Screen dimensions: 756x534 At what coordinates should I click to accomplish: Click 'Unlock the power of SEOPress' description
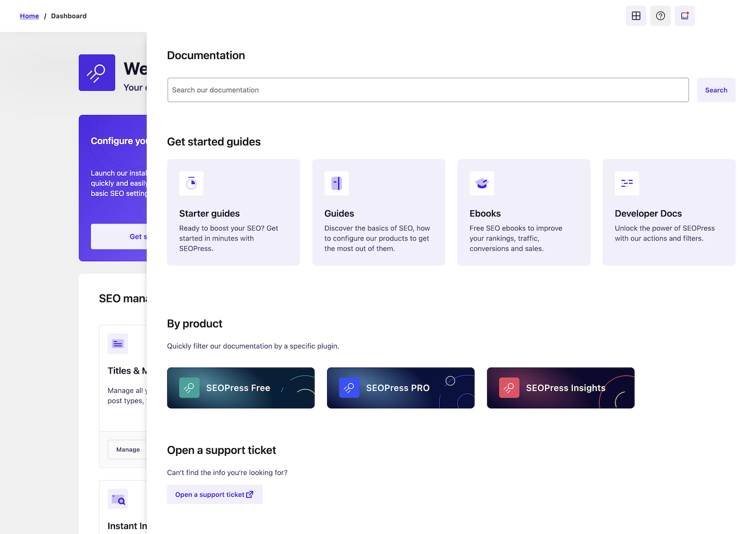coord(665,233)
